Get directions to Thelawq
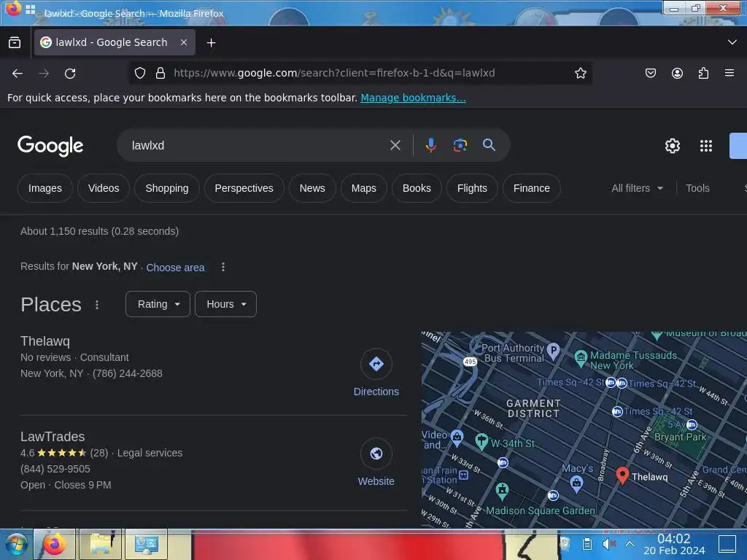The width and height of the screenshot is (747, 560). tap(376, 373)
